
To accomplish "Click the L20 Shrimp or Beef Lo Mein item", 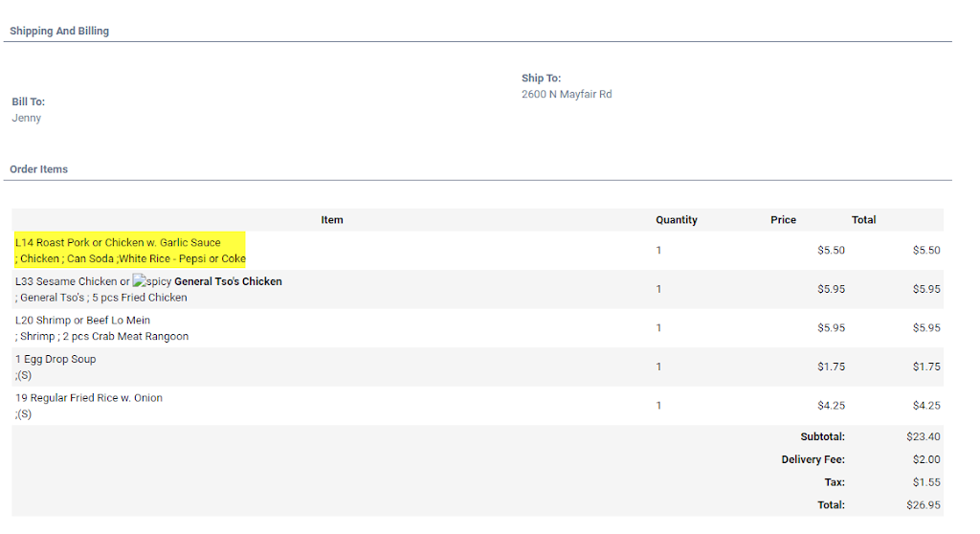I will pyautogui.click(x=82, y=321).
